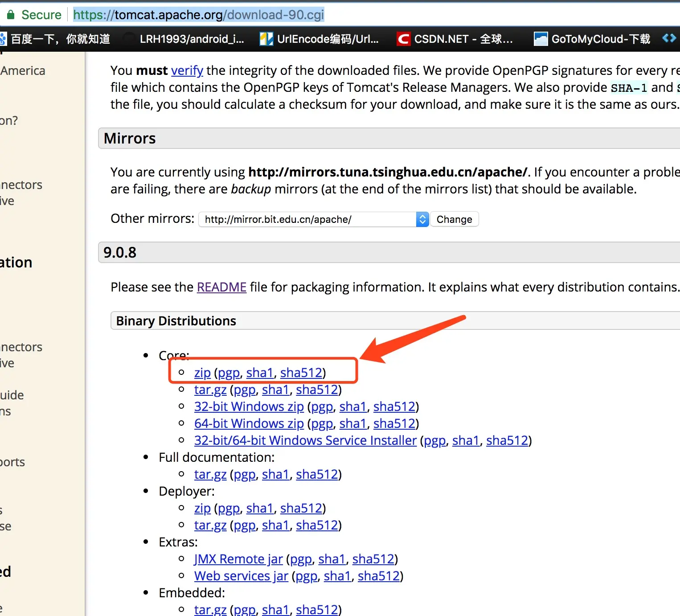Open sha1 for Windows Service Installer
Screen dimensions: 680x616
[x=466, y=440]
